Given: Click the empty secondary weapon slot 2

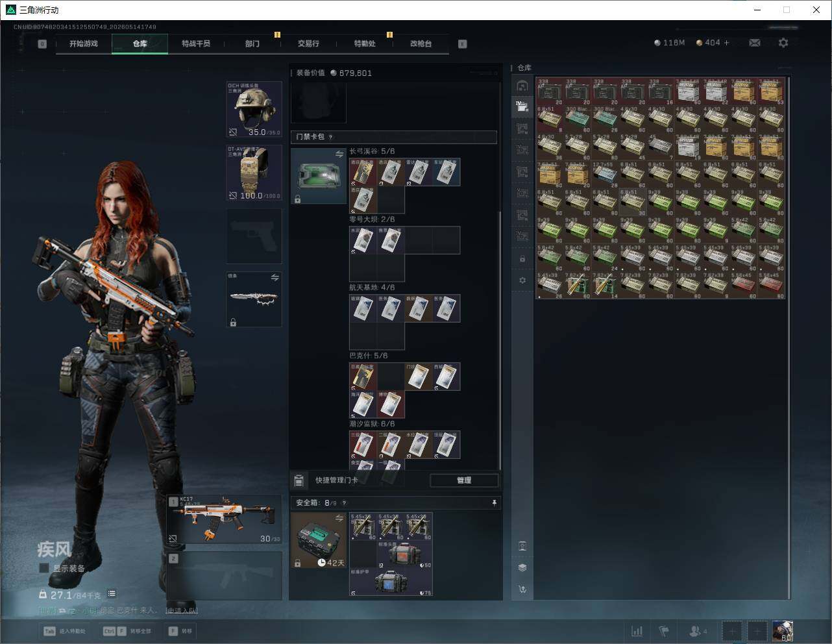Looking at the screenshot, I should pyautogui.click(x=225, y=576).
